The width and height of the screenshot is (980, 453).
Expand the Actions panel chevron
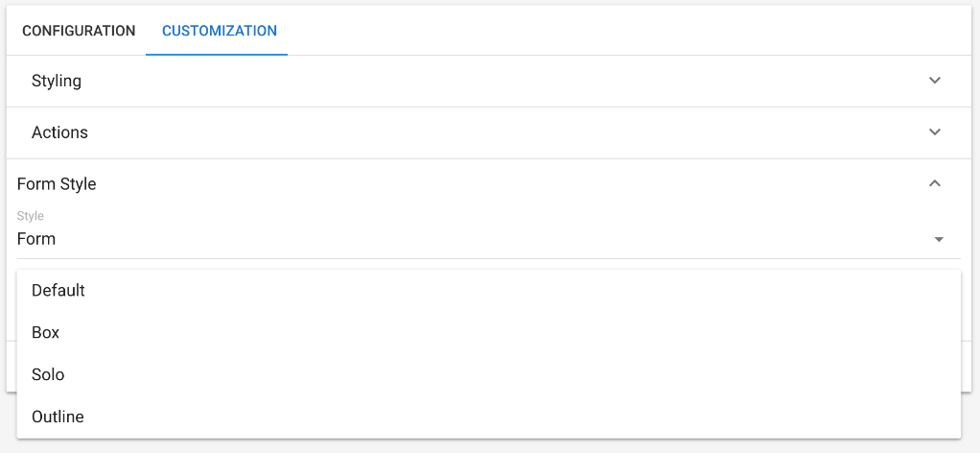935,132
